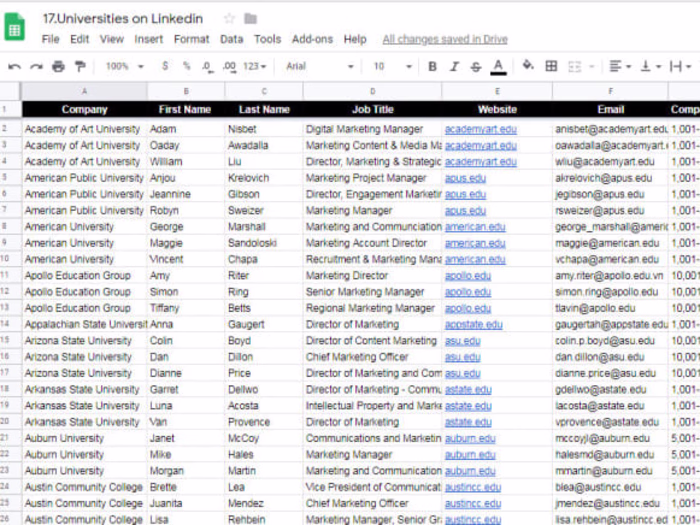
Task: Open horizontal align dropdown
Action: point(620,67)
